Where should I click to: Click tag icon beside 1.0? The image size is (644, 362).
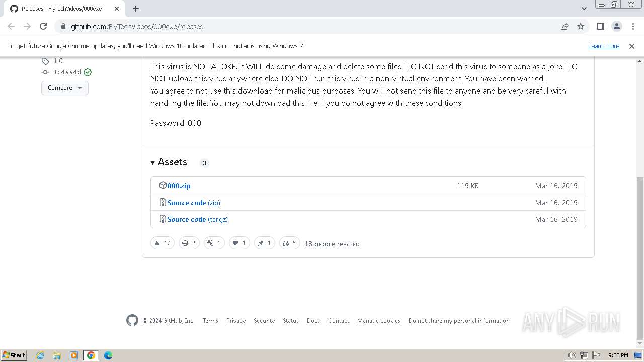(x=45, y=61)
